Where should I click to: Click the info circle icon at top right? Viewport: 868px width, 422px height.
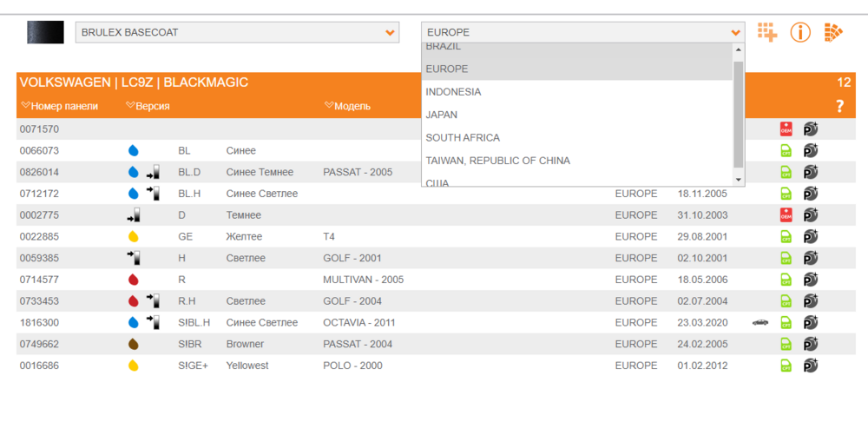click(x=800, y=33)
